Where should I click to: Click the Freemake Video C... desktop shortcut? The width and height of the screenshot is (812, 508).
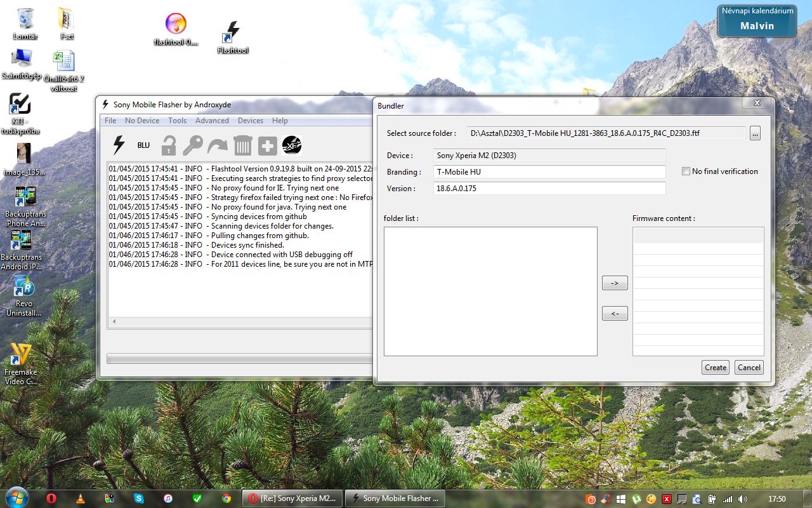(x=21, y=364)
